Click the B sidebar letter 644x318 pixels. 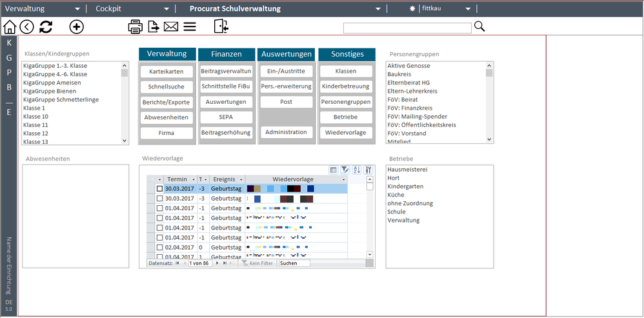[9, 87]
